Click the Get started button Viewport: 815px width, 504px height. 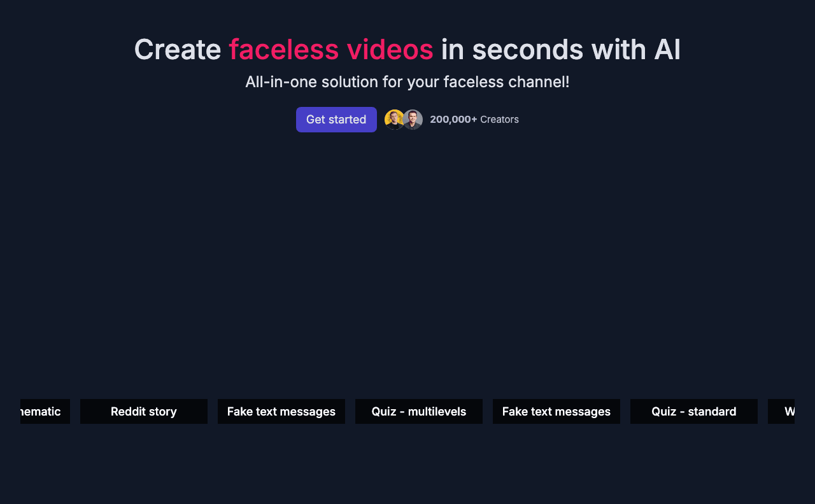(x=336, y=120)
